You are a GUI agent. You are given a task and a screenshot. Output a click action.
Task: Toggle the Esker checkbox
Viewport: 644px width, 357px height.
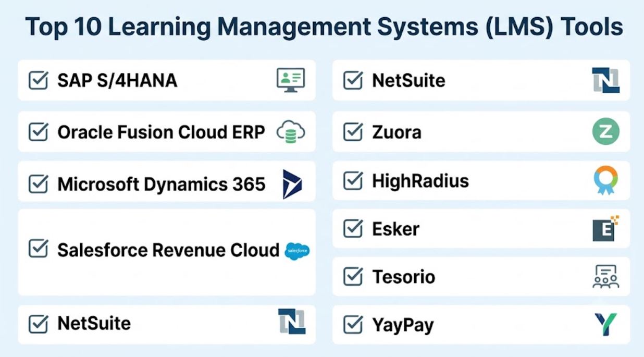point(353,228)
